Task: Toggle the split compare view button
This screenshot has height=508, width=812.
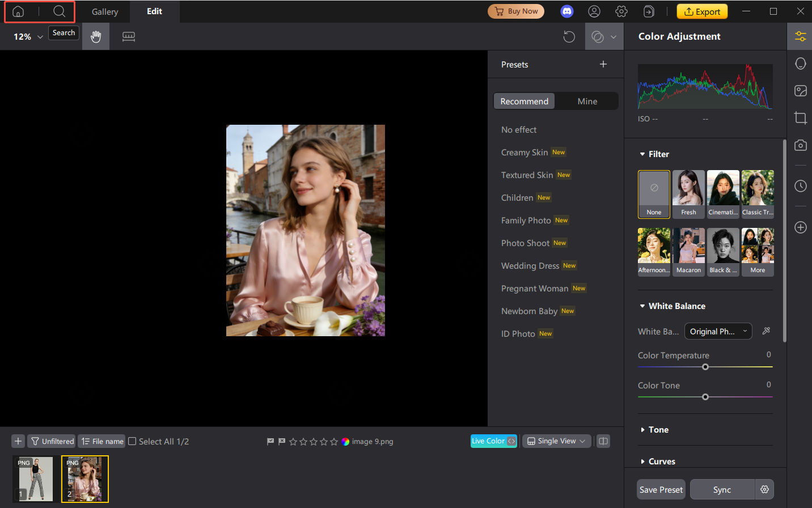Action: coord(603,441)
